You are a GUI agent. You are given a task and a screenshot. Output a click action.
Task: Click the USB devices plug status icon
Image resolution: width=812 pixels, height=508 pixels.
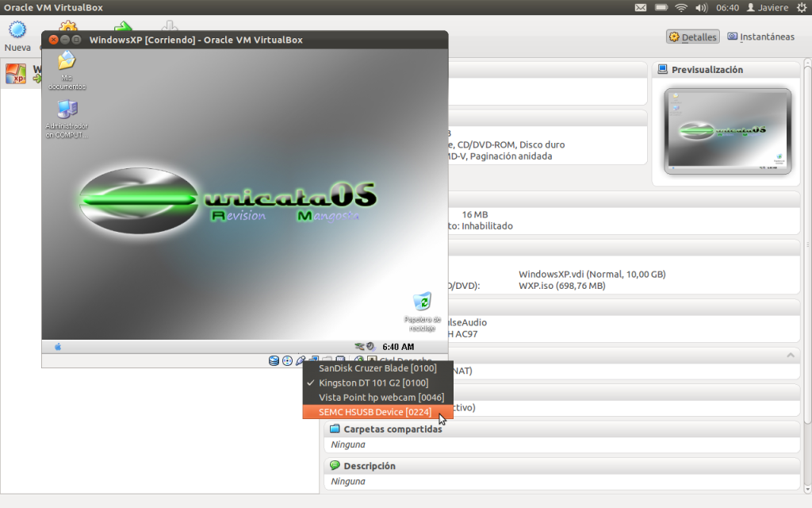301,361
